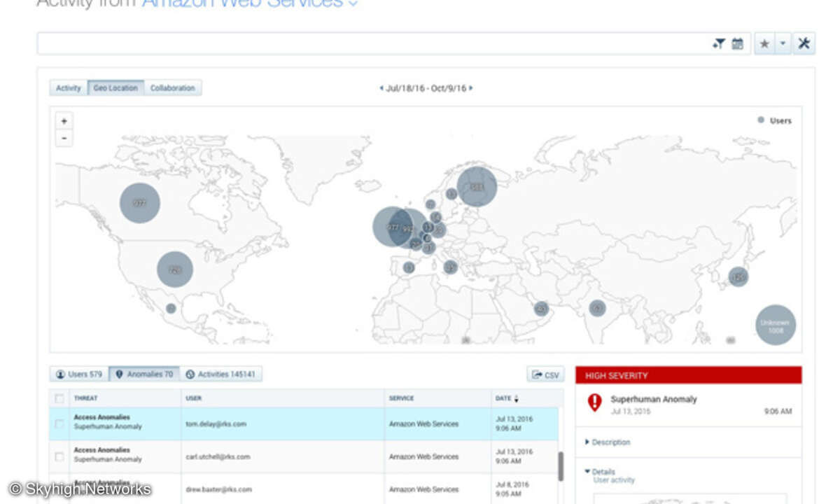This screenshot has width=840, height=504.
Task: Click the SERVICE column header
Action: point(401,398)
